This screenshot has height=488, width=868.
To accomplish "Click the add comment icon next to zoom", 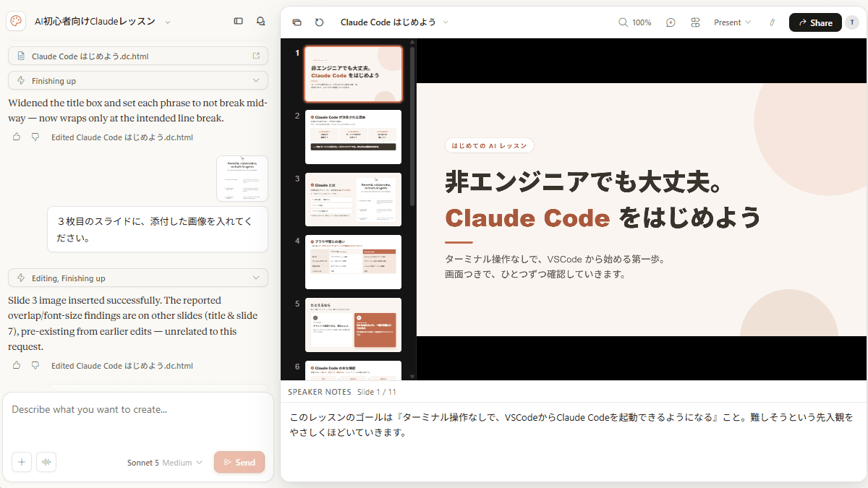I will [x=671, y=22].
